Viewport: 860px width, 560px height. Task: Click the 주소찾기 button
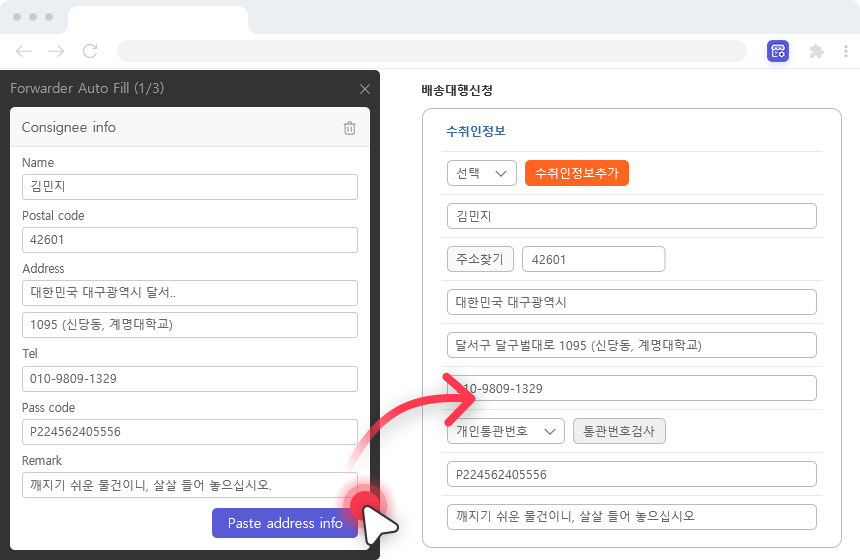[480, 259]
